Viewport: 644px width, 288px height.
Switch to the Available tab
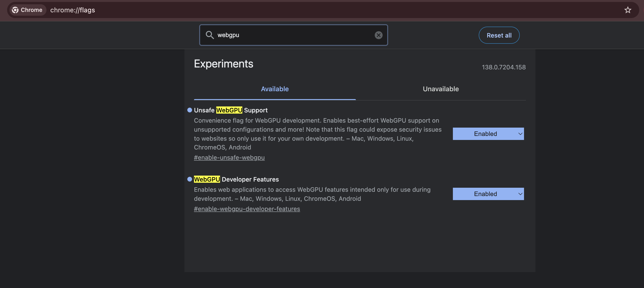pos(275,89)
